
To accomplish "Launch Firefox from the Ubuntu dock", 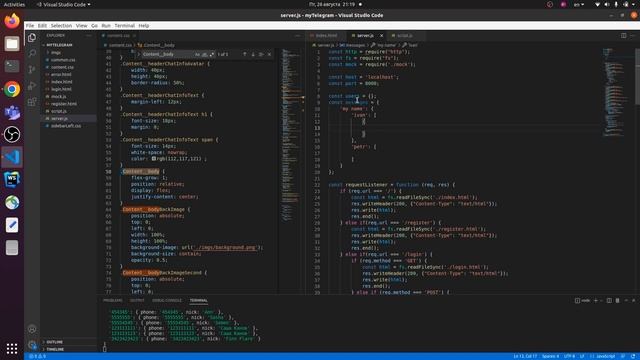I will 12,21.
